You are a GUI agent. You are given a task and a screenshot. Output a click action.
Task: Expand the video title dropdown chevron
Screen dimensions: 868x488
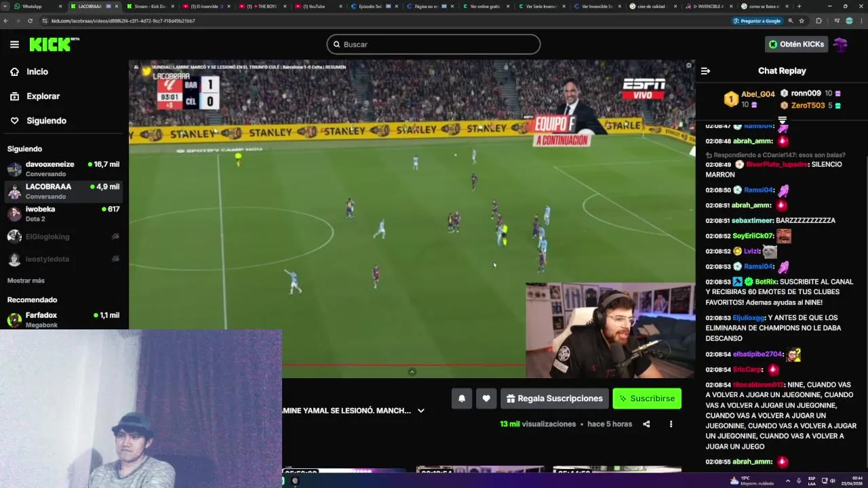pos(420,411)
